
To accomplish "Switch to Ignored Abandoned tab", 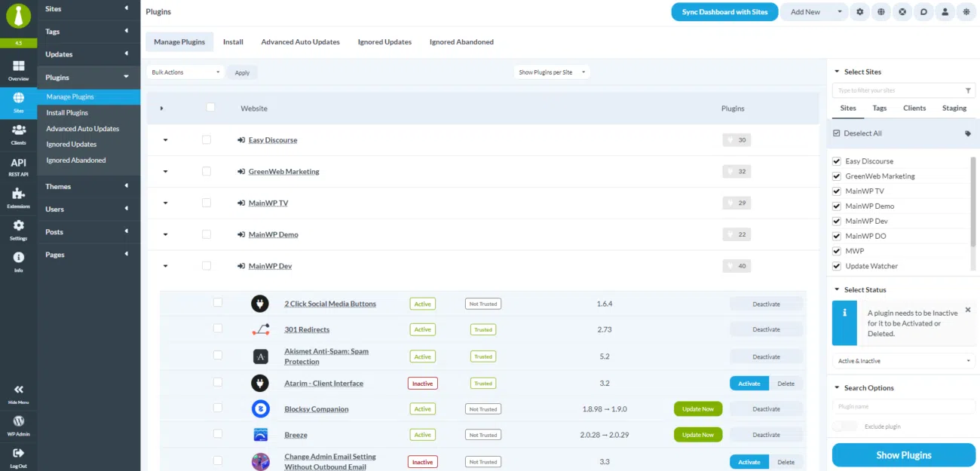I will 461,42.
